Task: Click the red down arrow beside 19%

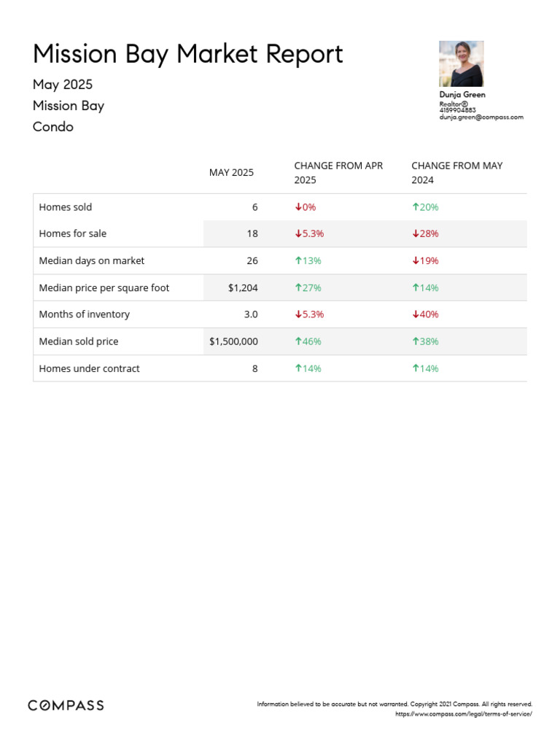Action: tap(415, 261)
